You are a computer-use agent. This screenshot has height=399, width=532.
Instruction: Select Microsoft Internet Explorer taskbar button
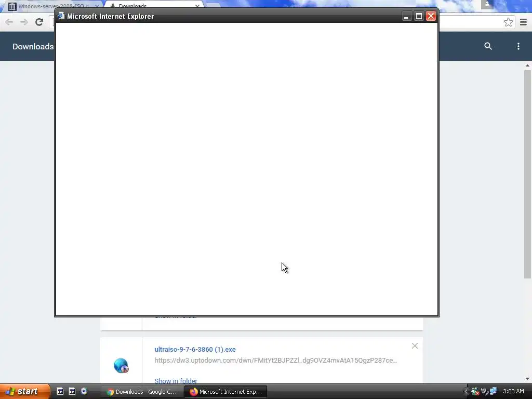pos(226,392)
